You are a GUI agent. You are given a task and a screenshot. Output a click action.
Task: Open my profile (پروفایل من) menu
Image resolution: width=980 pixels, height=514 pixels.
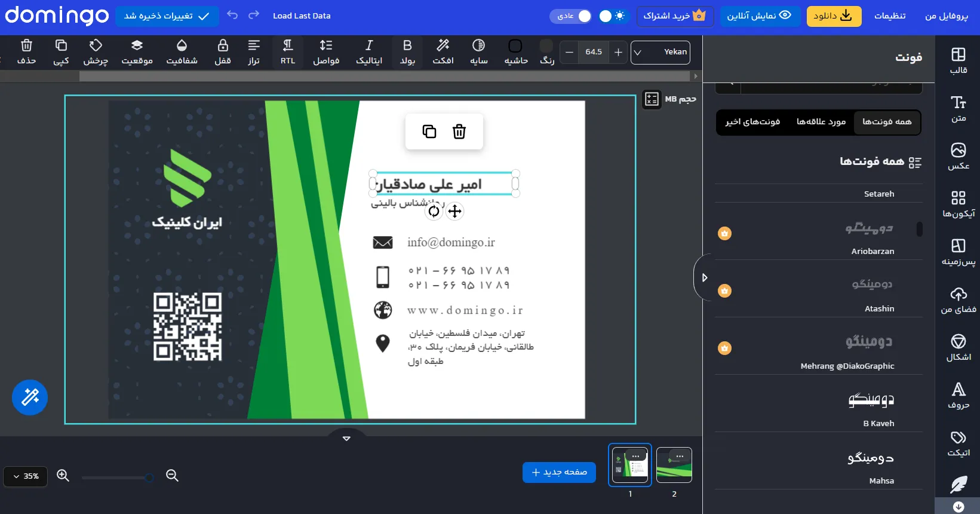pyautogui.click(x=947, y=16)
